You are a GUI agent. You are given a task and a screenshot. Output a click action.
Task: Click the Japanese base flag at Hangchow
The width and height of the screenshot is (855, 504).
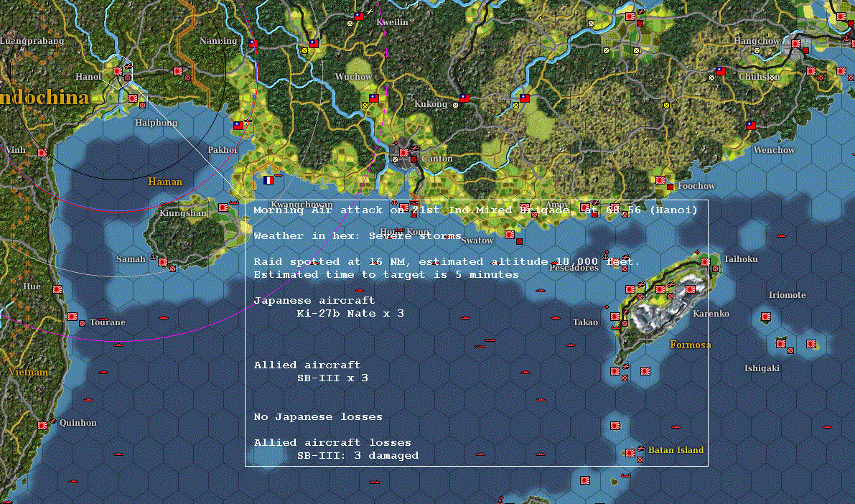click(796, 44)
